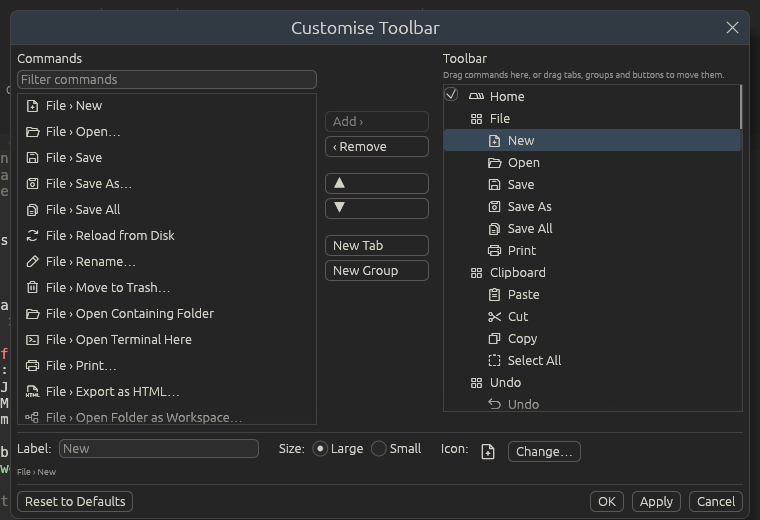Select the Large size radio button
The height and width of the screenshot is (520, 760).
click(320, 449)
